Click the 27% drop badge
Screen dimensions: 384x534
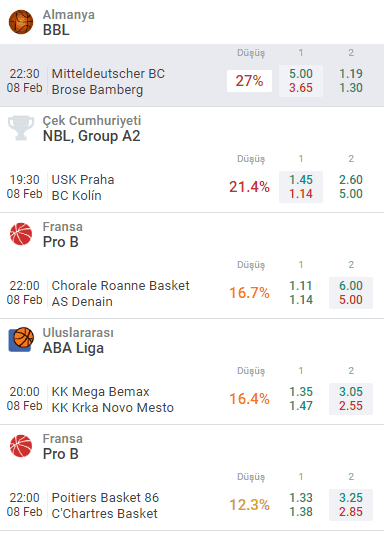click(250, 81)
